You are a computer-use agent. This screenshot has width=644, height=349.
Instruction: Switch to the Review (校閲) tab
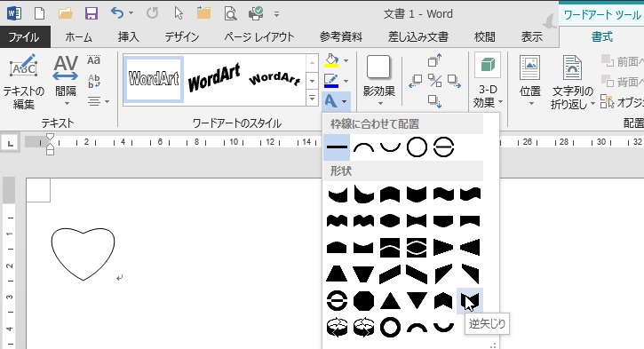click(x=485, y=37)
